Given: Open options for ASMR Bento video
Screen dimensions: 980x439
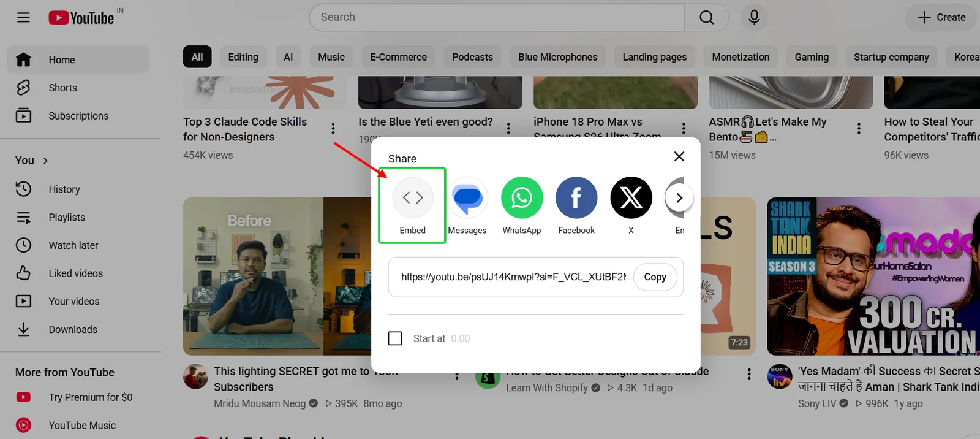Looking at the screenshot, I should pyautogui.click(x=859, y=128).
